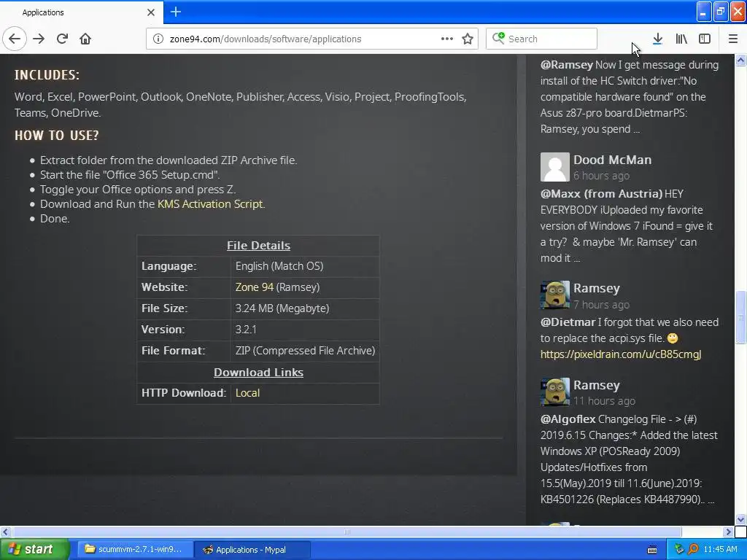Reload the current page
This screenshot has width=747, height=560.
(x=62, y=39)
